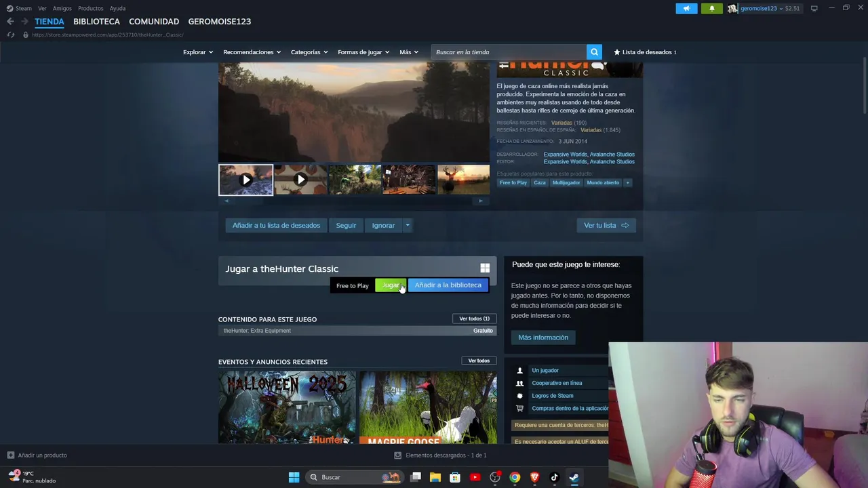Click the geromoise123 profile avatar

[x=732, y=8]
